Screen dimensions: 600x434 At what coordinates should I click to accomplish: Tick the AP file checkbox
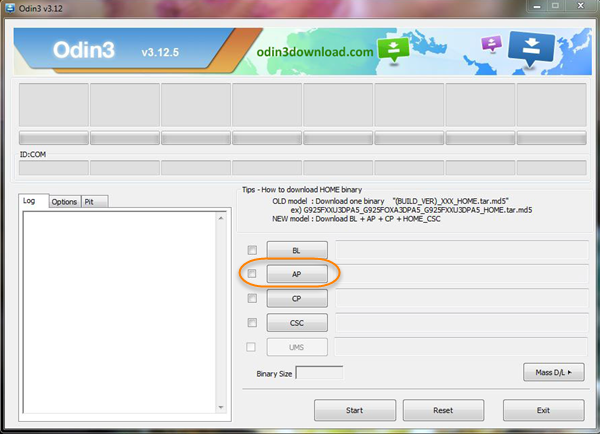click(252, 274)
